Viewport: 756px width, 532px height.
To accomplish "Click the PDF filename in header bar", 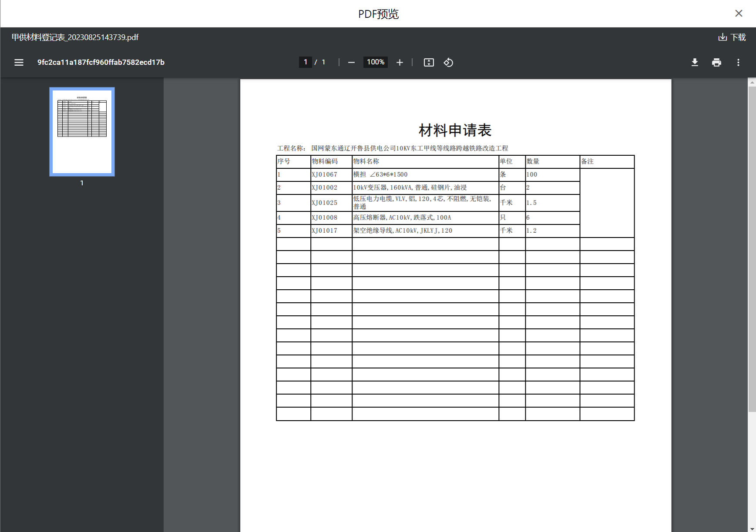I will [75, 37].
